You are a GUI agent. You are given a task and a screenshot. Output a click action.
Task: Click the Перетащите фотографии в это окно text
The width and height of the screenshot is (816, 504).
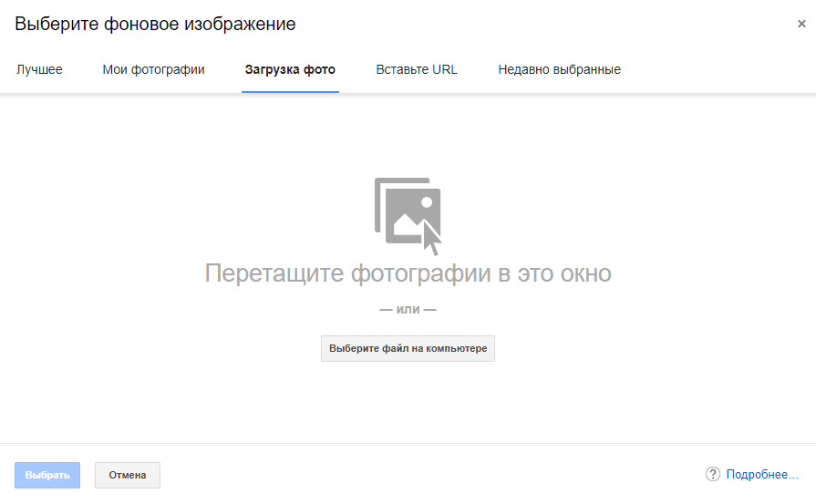[x=408, y=273]
